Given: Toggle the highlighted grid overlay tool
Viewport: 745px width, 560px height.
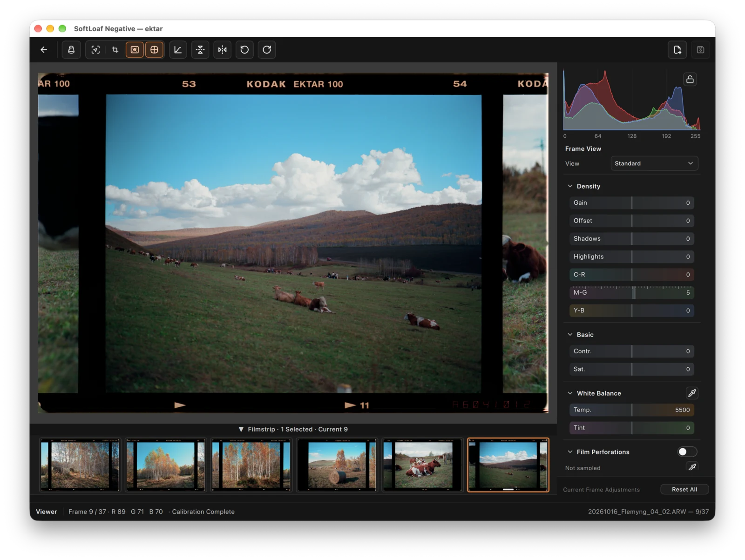Looking at the screenshot, I should click(x=154, y=50).
